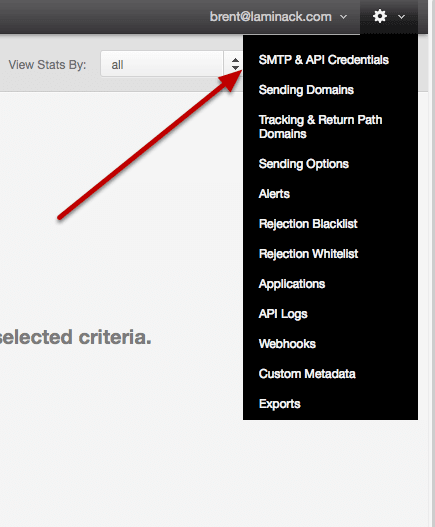Image resolution: width=435 pixels, height=527 pixels.
Task: Open the View Stats By select box
Action: pos(171,64)
